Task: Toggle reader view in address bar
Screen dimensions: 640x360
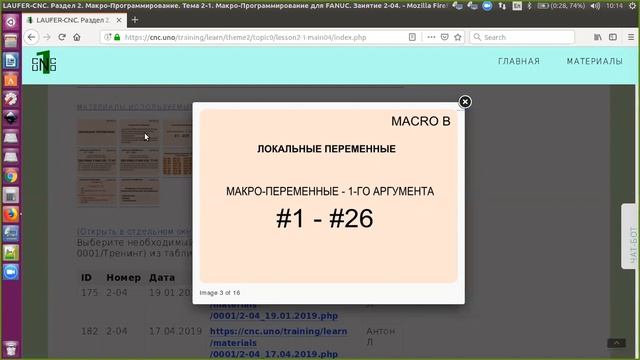Action: 412,37
